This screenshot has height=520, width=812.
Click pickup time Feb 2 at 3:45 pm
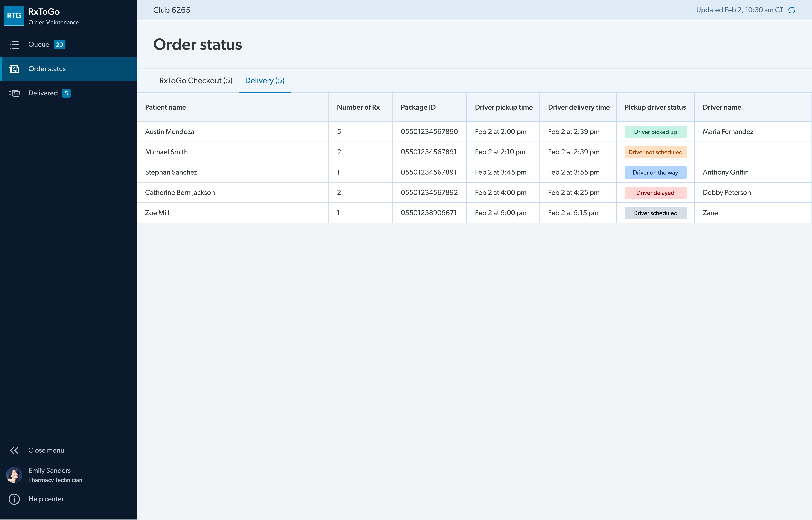coord(500,172)
